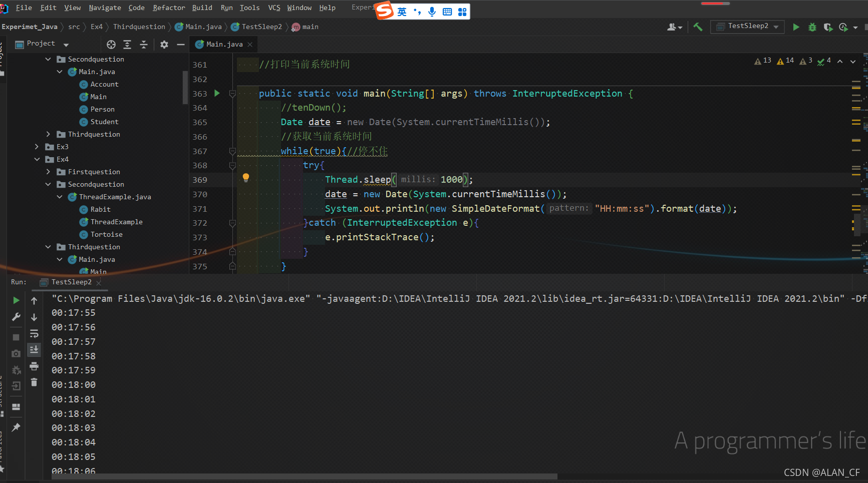Dump threads with the camera icon
Viewport: 868px width, 483px height.
point(16,354)
